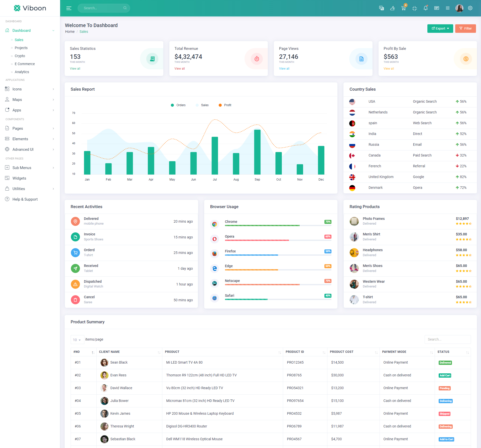The width and height of the screenshot is (481, 448).
Task: Open the notifications bell
Action: [426, 8]
